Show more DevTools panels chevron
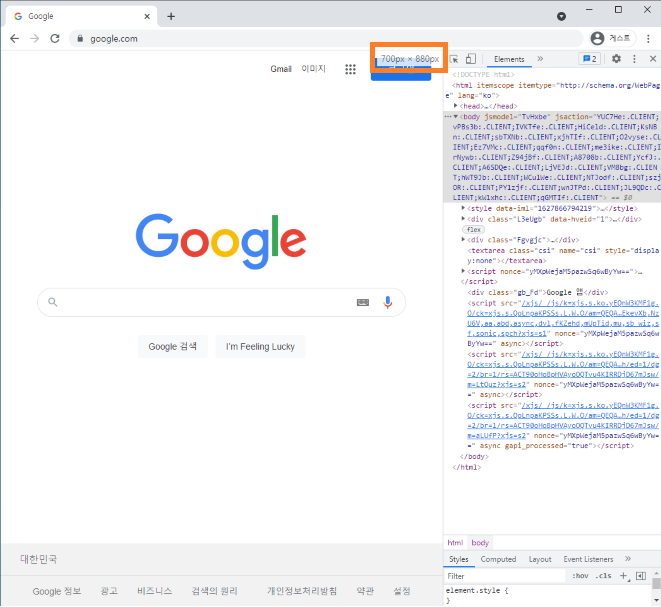Image resolution: width=661 pixels, height=607 pixels. pos(540,59)
